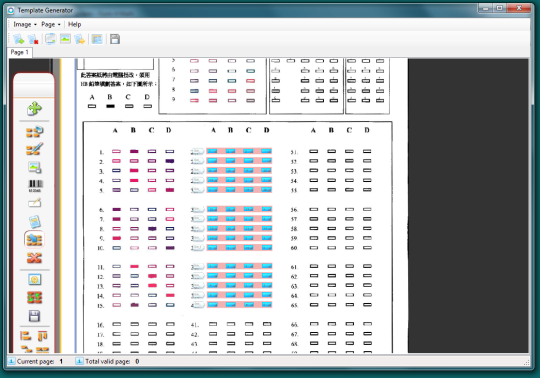This screenshot has width=540, height=378.
Task: Open the Image menu
Action: (x=24, y=24)
